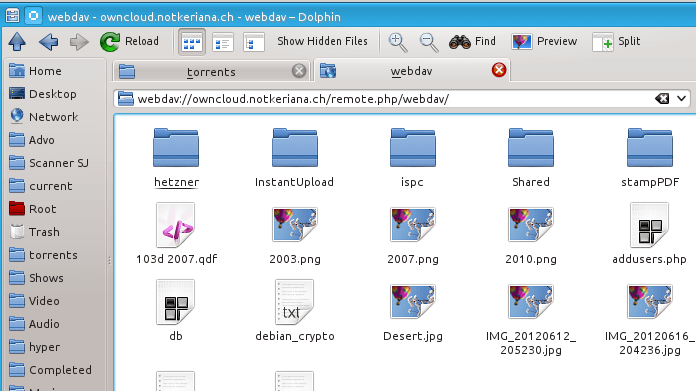Navigate back with the left arrow
Screen dimensions: 696x391
48,42
